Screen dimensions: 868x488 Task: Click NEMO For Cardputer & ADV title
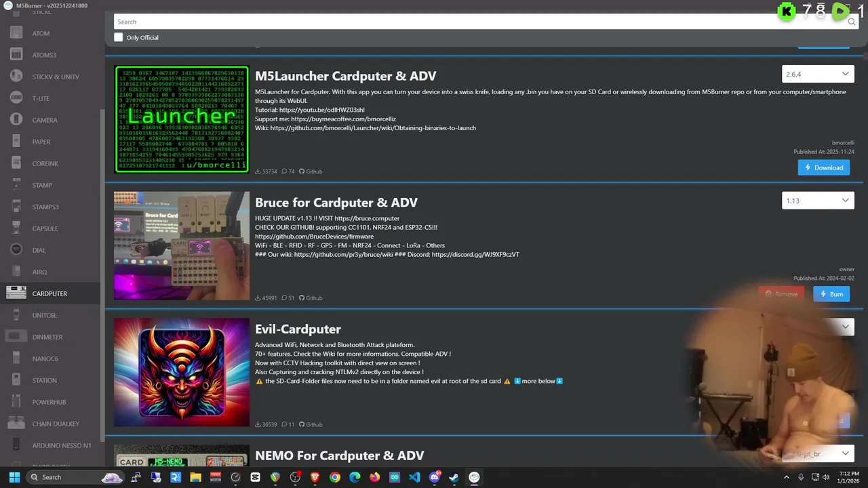click(x=340, y=455)
